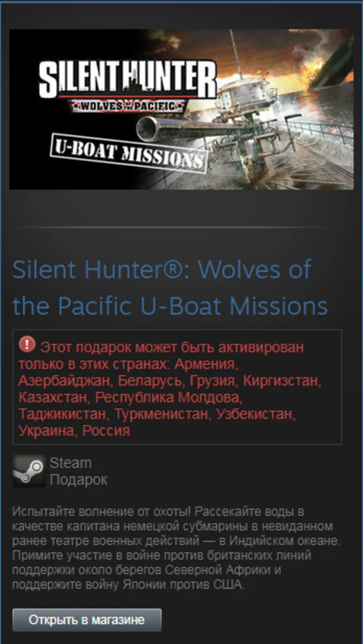Click the red exclamation warning icon

(27, 345)
